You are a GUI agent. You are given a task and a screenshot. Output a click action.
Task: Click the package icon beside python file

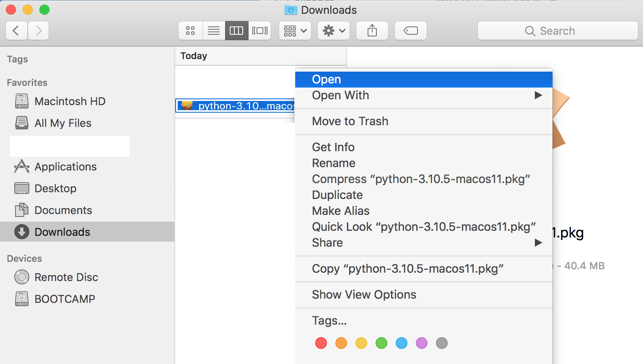(187, 106)
